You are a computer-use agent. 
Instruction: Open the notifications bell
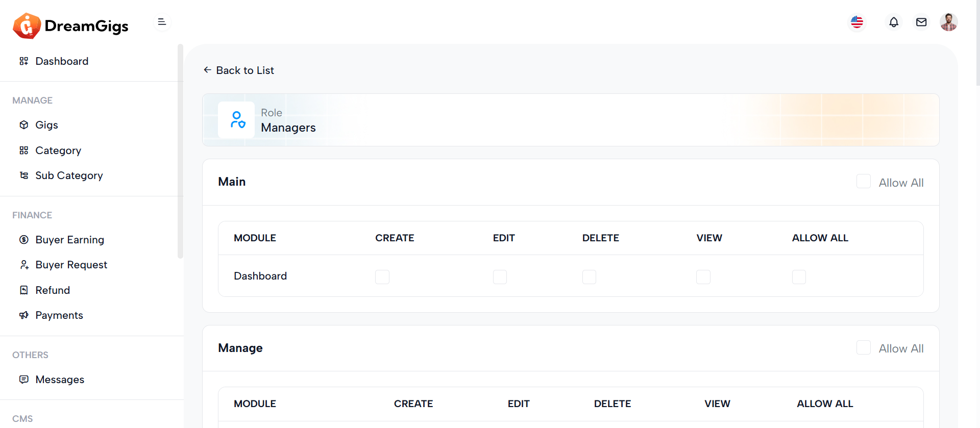(894, 22)
